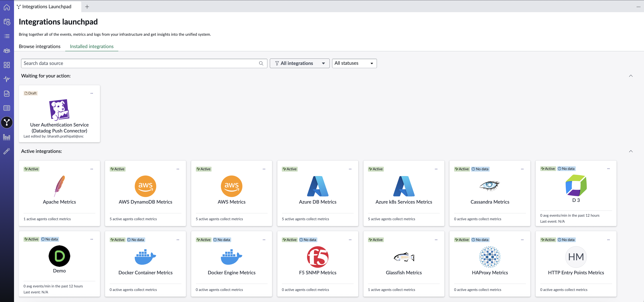This screenshot has height=302, width=644.
Task: Click the No data badge on Cassandra Metrics
Action: coord(480,169)
